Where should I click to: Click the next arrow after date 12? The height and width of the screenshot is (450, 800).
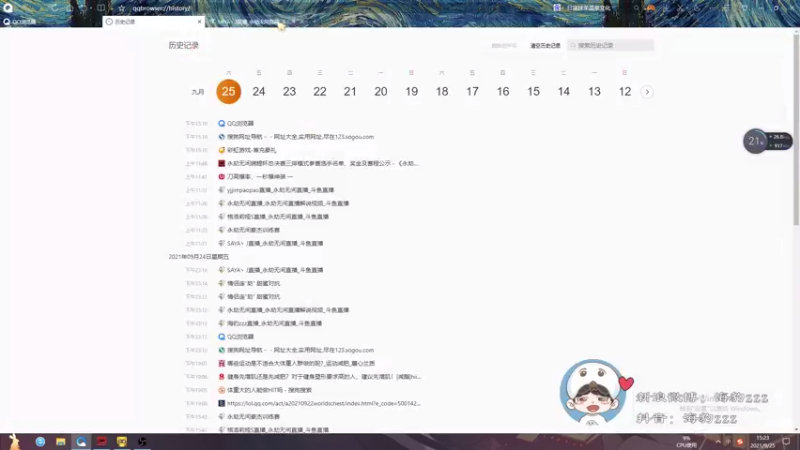click(647, 92)
